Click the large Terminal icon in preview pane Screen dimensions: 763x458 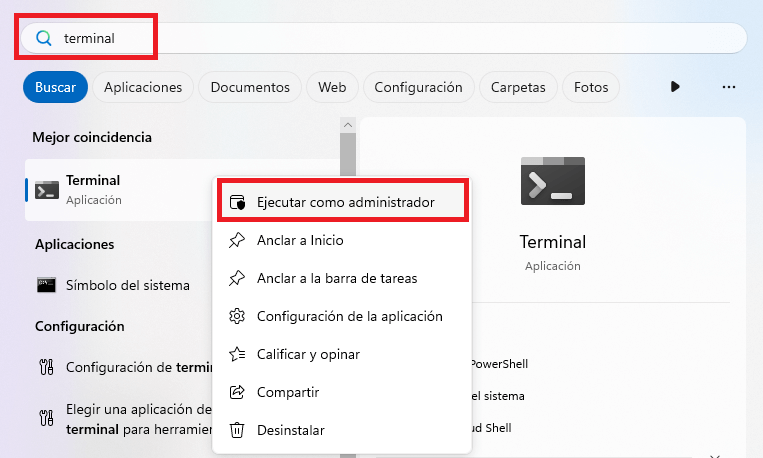click(553, 181)
